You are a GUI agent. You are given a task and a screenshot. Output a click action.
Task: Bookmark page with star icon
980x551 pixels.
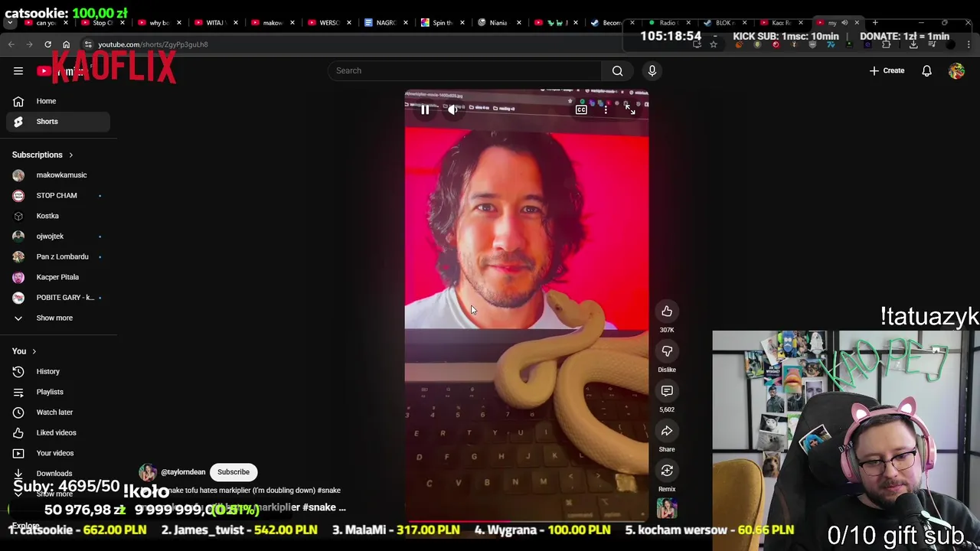[713, 44]
